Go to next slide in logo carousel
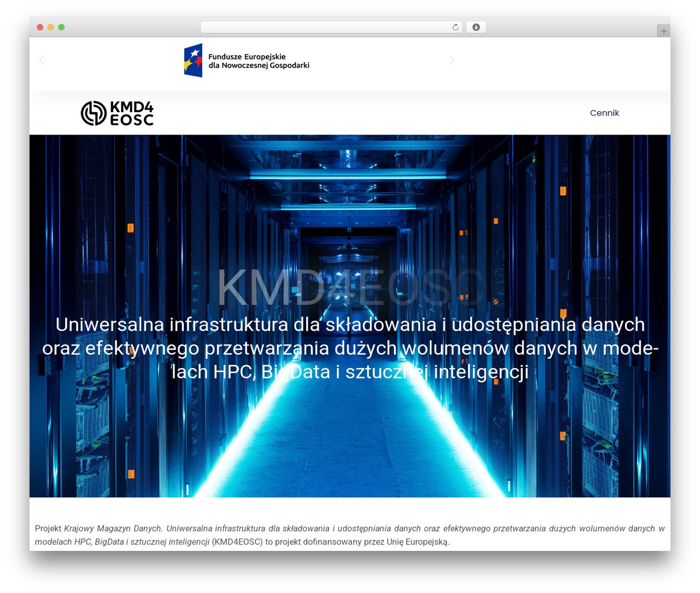This screenshot has height=593, width=700. click(x=451, y=60)
